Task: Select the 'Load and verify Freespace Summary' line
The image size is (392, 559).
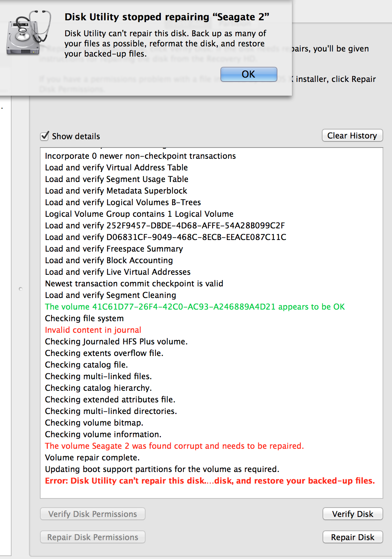Action: 114,249
